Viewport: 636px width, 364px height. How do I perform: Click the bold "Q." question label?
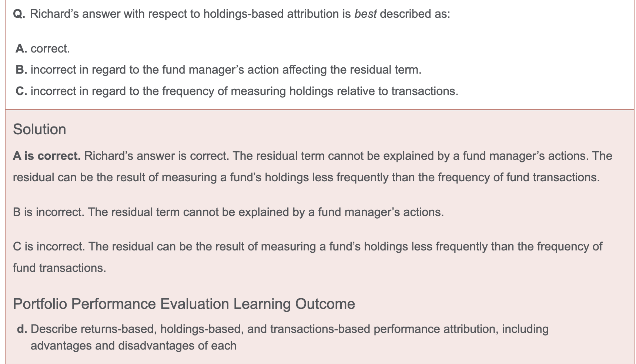pos(19,14)
